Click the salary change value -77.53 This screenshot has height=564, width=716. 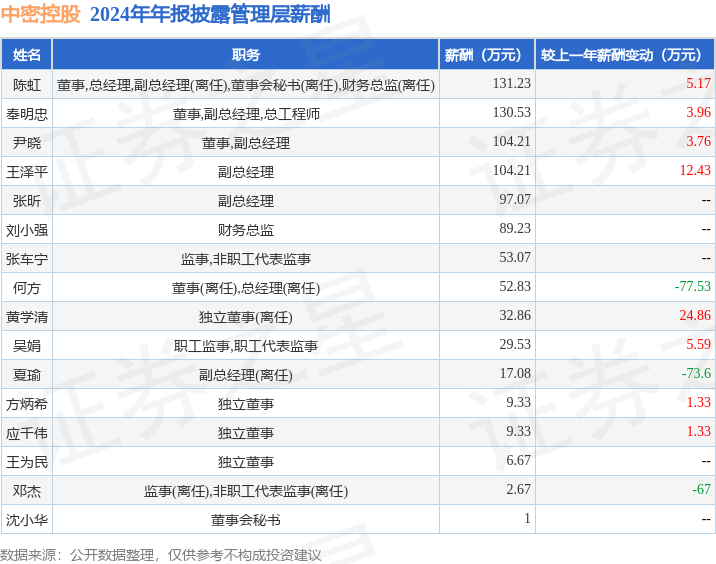693,286
